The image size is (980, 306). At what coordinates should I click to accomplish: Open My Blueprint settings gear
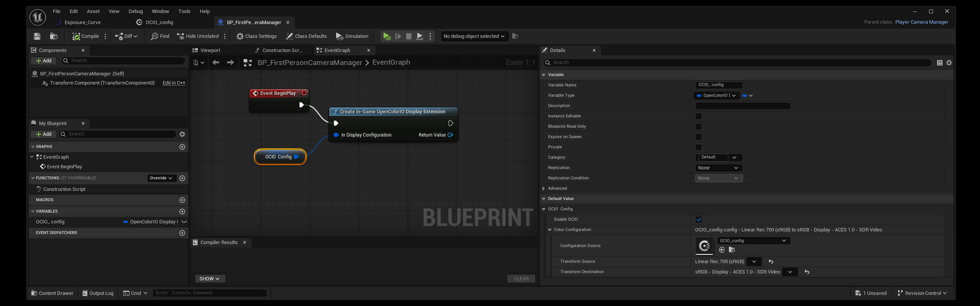point(182,134)
